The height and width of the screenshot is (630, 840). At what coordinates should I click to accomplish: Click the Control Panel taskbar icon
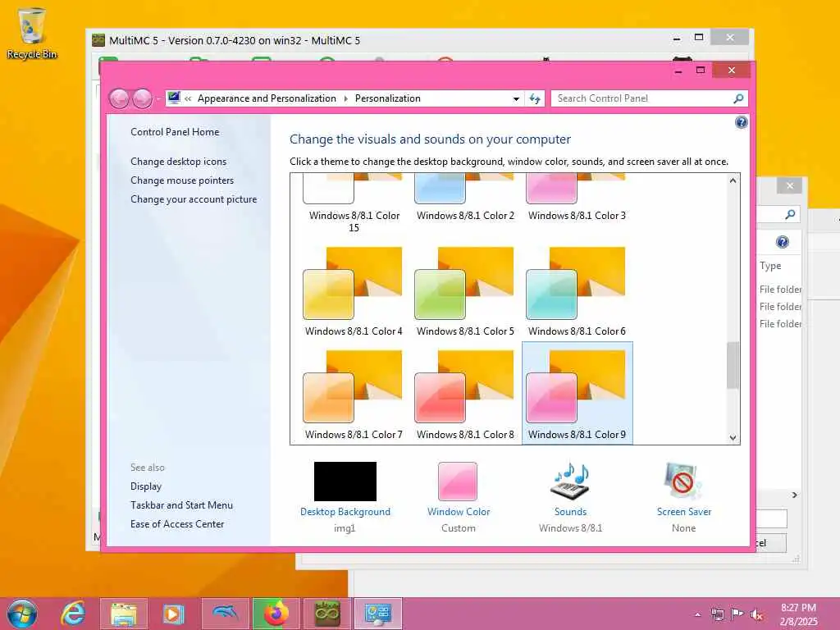[377, 614]
